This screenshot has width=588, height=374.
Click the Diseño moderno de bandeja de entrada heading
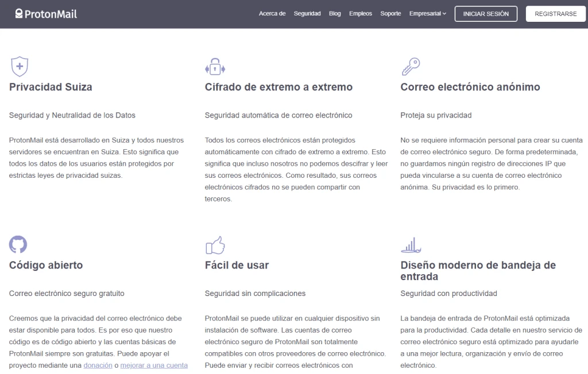point(478,271)
